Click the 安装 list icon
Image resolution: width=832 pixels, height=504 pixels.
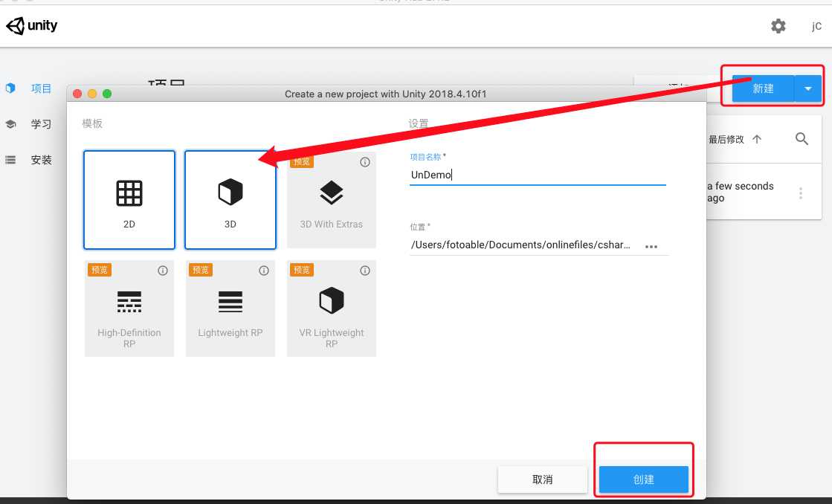pyautogui.click(x=10, y=160)
